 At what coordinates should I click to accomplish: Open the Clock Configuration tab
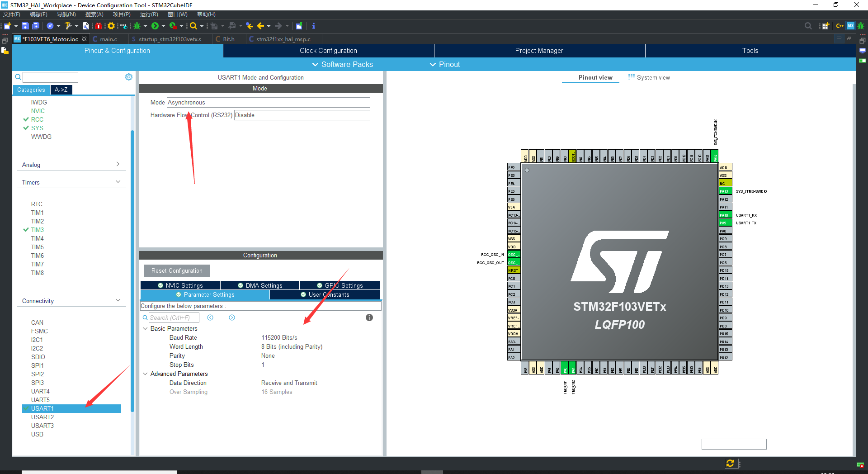coord(329,51)
